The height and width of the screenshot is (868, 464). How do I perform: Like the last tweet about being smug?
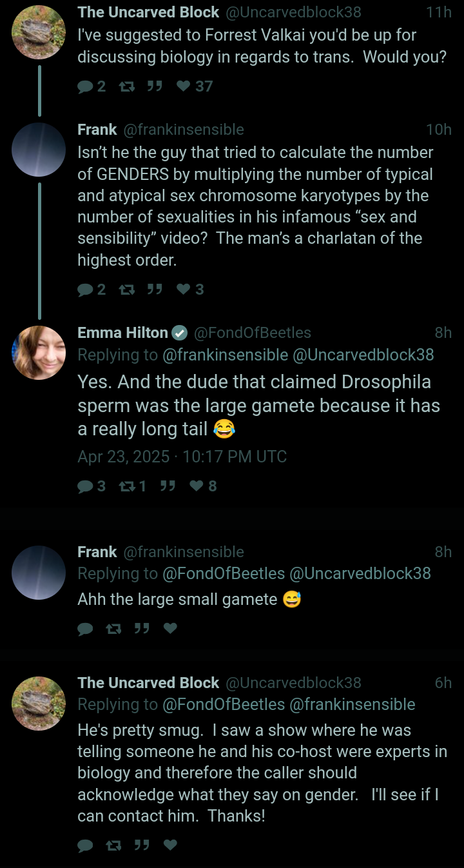pyautogui.click(x=170, y=845)
